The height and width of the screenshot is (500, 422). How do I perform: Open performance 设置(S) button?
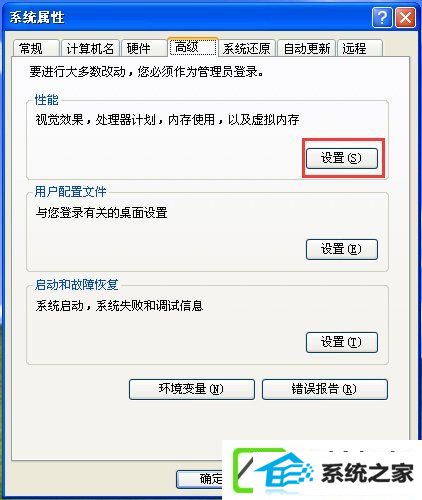tap(342, 158)
